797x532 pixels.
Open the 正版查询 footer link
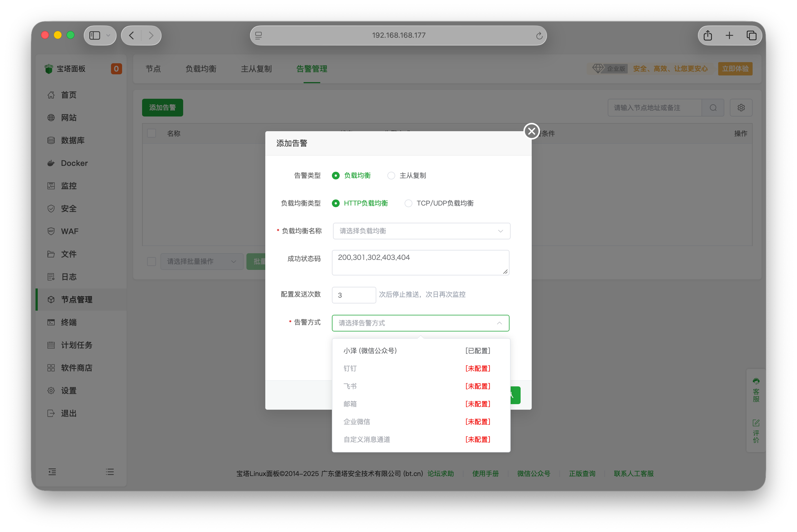[582, 474]
